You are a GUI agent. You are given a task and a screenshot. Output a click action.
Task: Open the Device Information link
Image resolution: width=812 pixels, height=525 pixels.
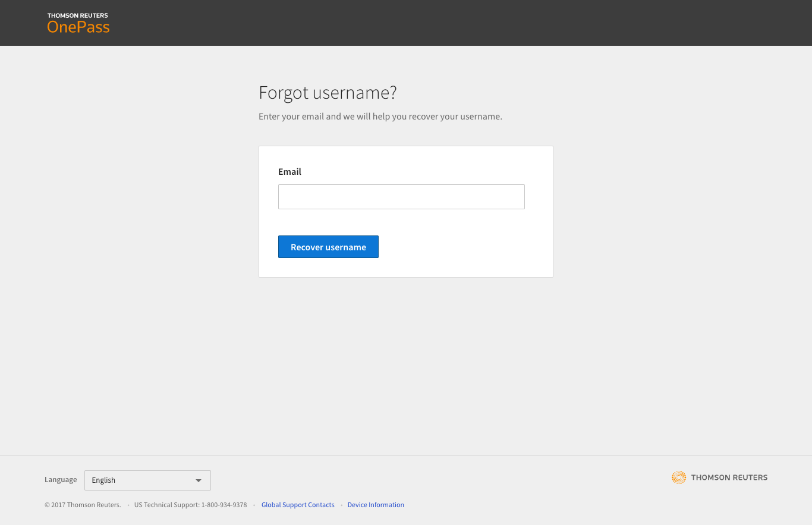376,505
